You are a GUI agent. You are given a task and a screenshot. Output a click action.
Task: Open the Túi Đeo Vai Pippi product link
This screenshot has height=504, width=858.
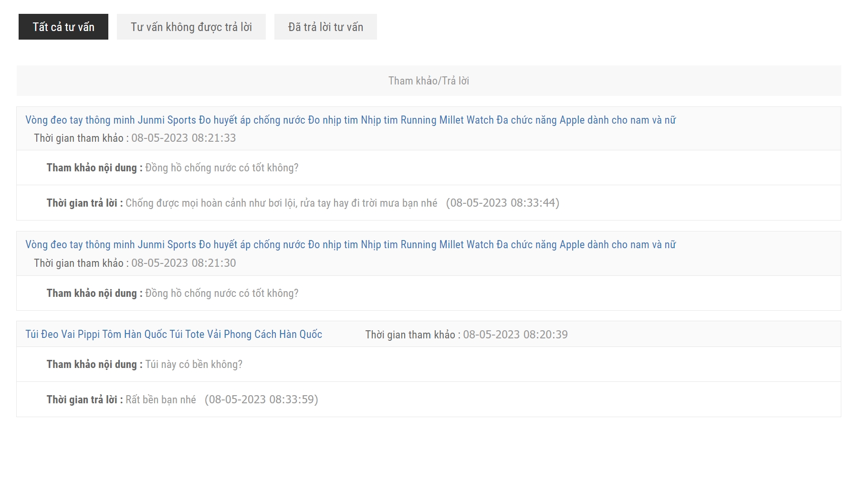(x=174, y=334)
